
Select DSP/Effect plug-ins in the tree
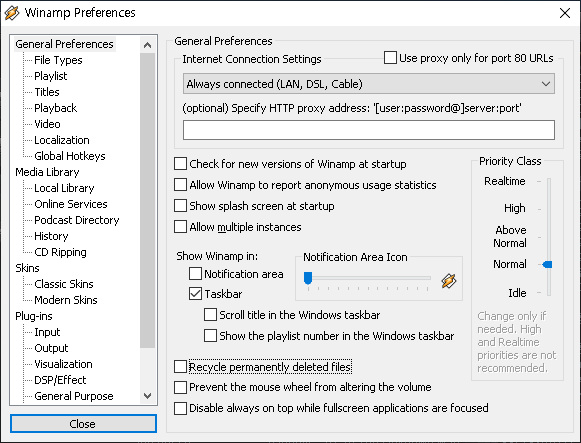(60, 380)
